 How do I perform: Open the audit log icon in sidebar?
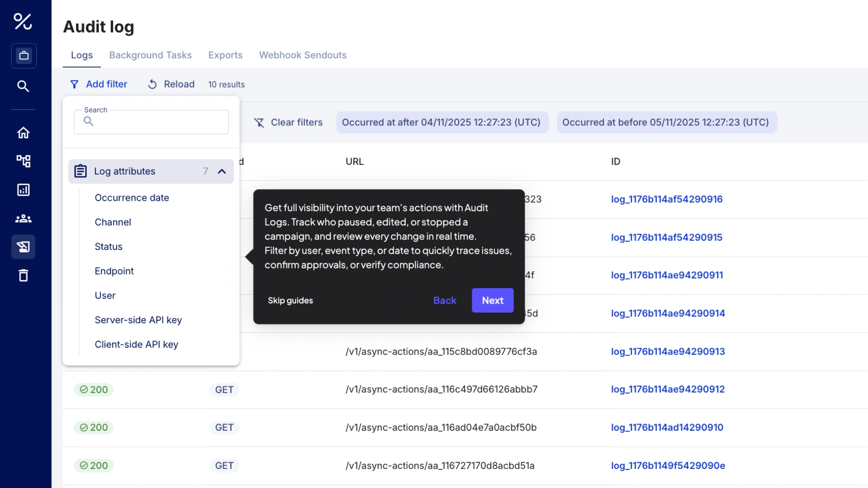(23, 247)
